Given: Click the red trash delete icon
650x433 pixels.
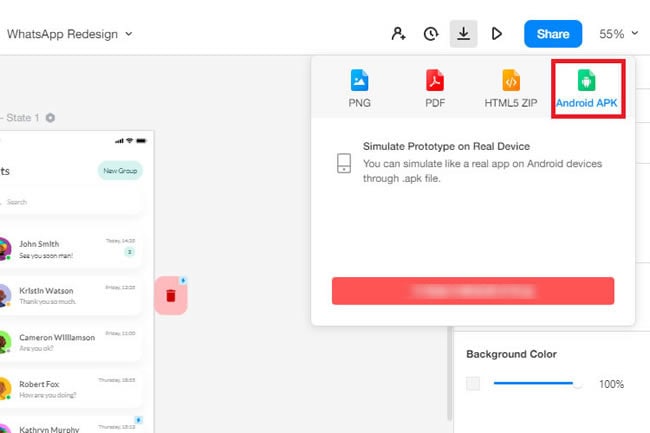Looking at the screenshot, I should [x=171, y=296].
